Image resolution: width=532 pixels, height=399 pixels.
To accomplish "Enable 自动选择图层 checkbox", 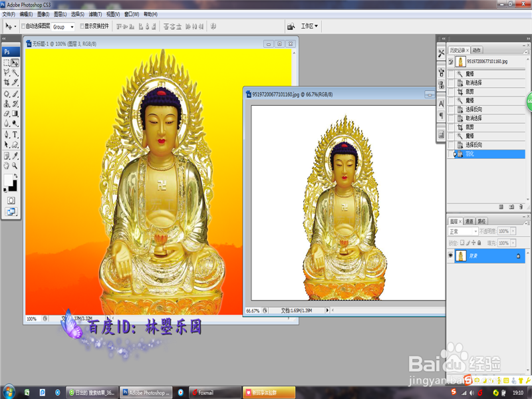I will tap(23, 26).
